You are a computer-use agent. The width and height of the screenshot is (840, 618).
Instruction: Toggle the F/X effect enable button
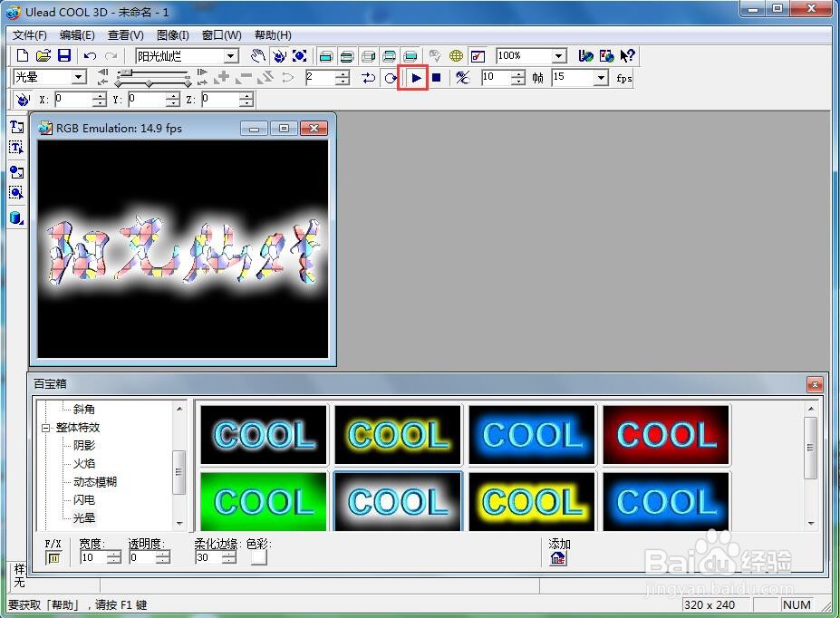coord(53,558)
